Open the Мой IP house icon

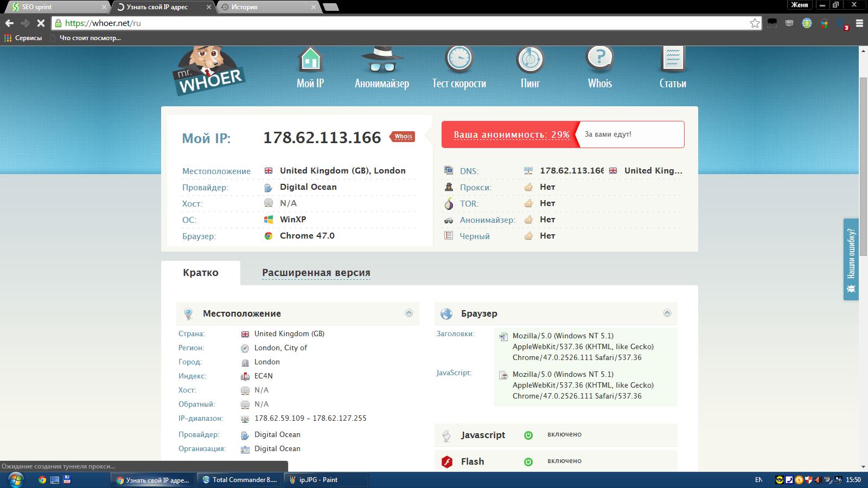click(x=310, y=59)
